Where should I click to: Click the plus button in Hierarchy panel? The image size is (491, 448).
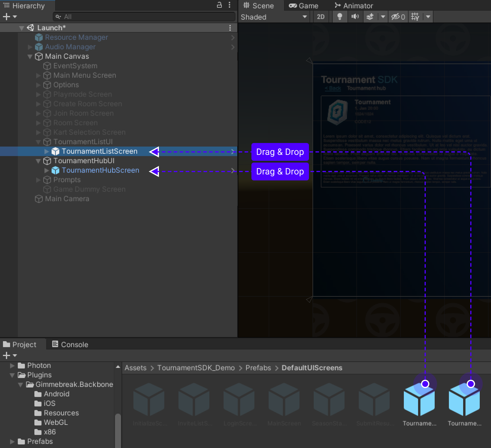coord(7,17)
